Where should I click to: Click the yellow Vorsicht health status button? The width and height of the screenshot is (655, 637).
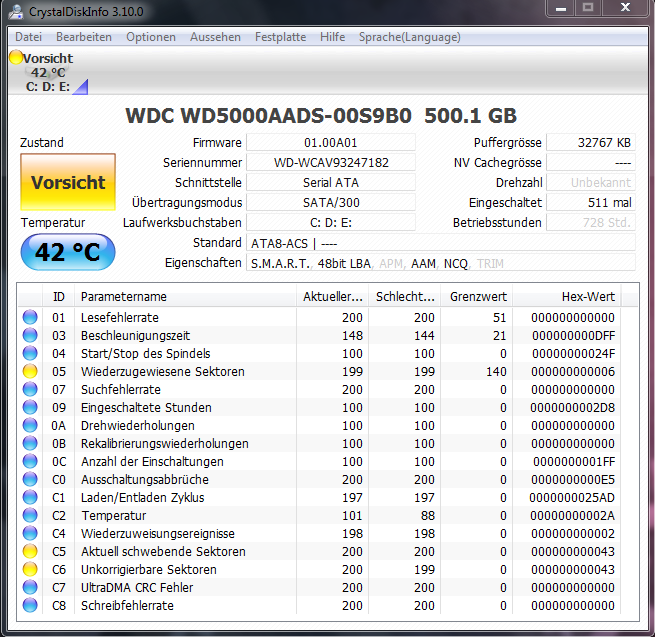click(68, 182)
